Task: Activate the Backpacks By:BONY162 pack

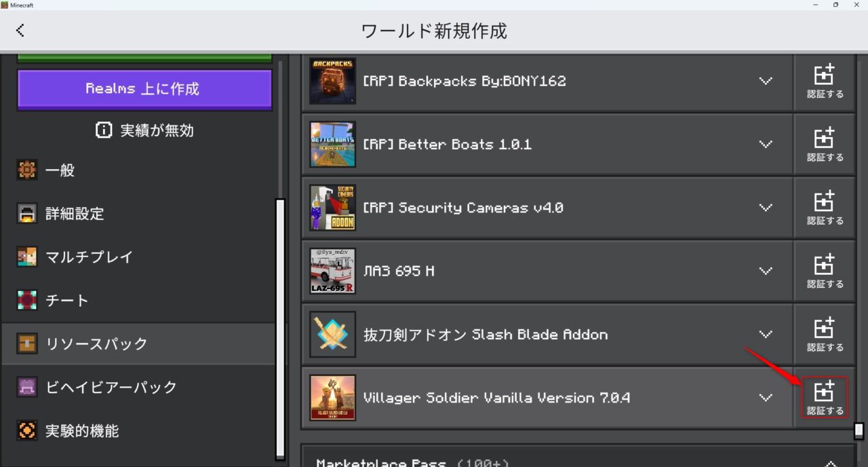Action: [x=825, y=81]
